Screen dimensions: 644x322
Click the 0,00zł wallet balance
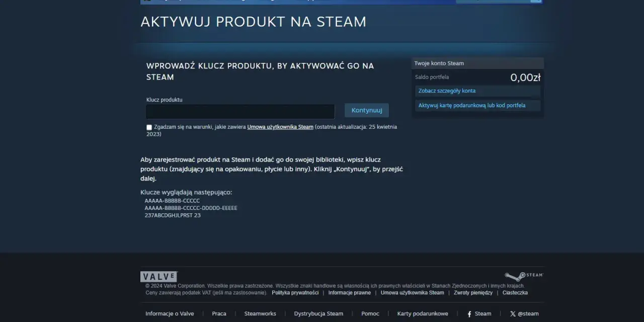click(x=525, y=77)
